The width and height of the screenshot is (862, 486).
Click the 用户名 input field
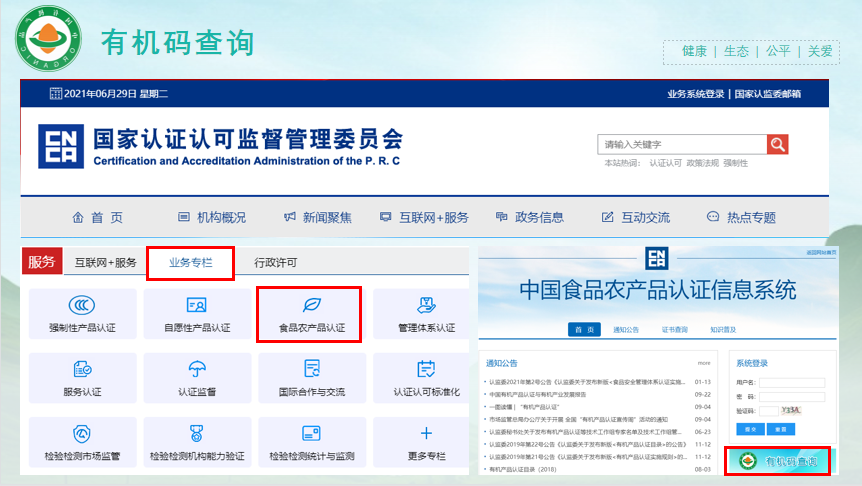tap(792, 382)
